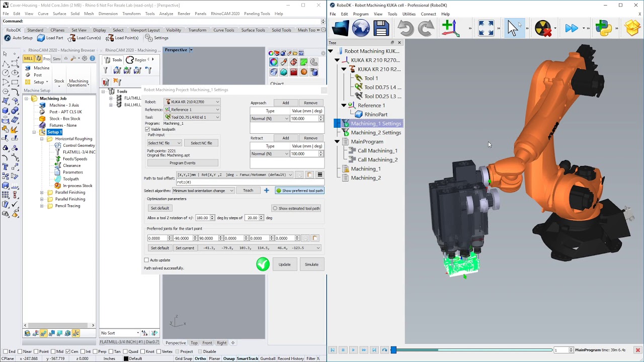Open path to tool offset format dropdown
644x362 pixels.
coord(234,175)
